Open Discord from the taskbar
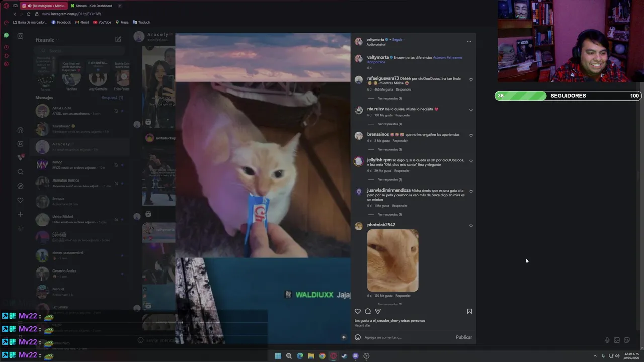Viewport: 644px width, 362px height. pos(355,356)
